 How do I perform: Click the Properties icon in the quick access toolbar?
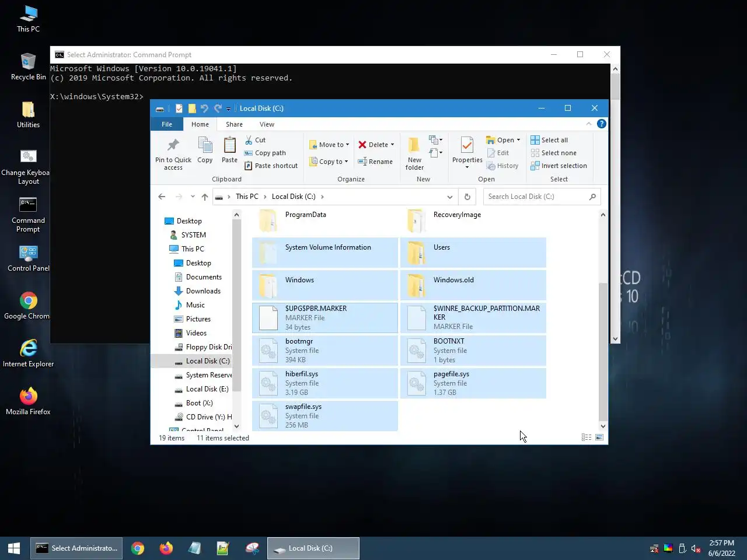click(x=179, y=108)
